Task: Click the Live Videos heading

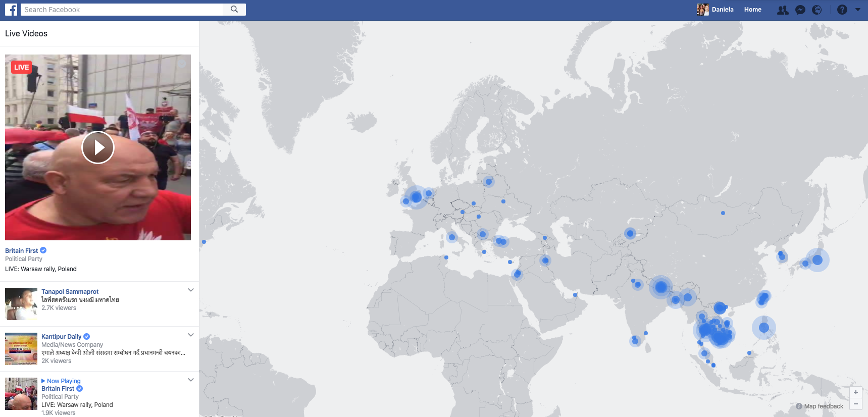Action: pyautogui.click(x=26, y=33)
